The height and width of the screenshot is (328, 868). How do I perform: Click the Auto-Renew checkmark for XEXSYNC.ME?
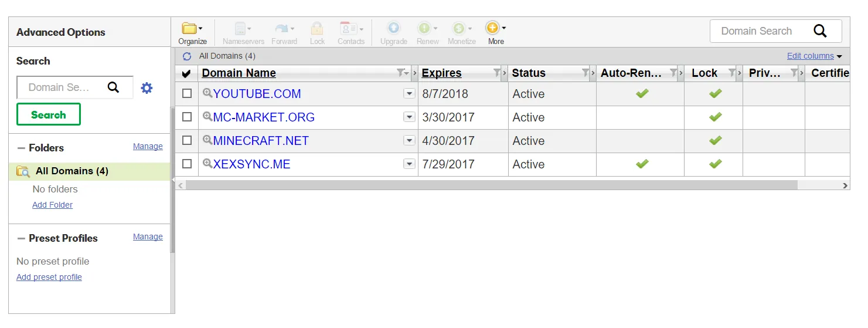tap(642, 164)
